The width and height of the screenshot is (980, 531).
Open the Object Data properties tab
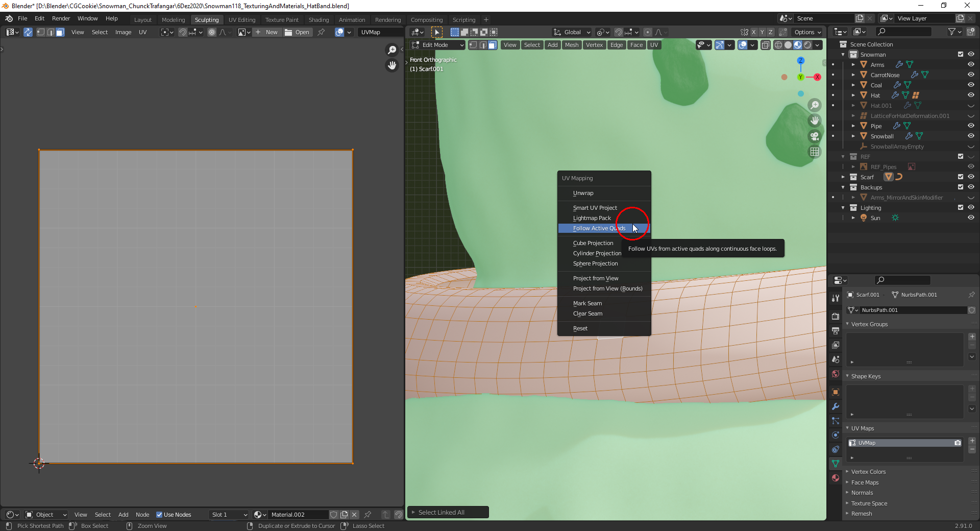pyautogui.click(x=836, y=464)
